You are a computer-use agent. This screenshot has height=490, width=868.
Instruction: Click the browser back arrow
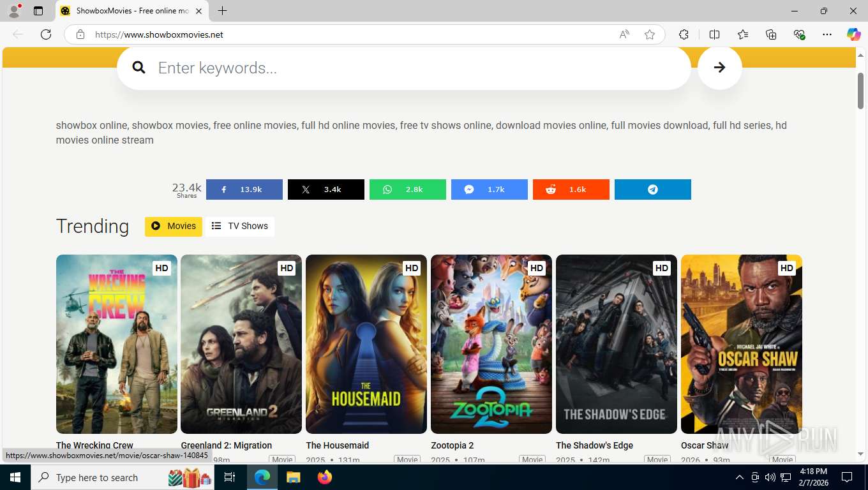[18, 34]
